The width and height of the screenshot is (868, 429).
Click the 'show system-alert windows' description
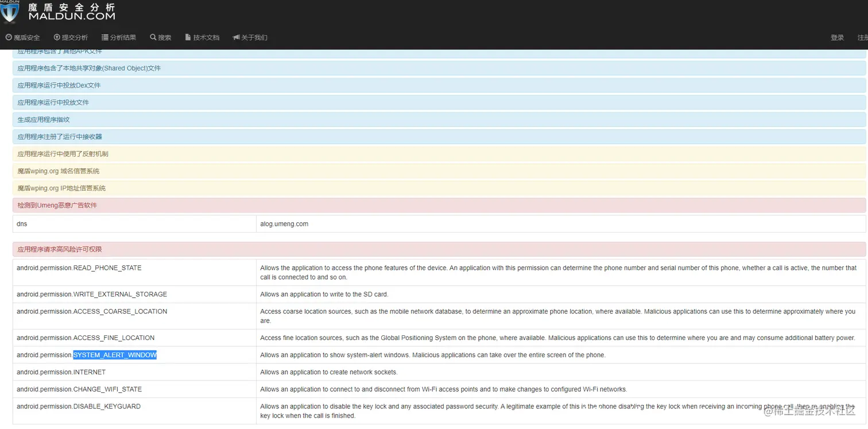[433, 355]
